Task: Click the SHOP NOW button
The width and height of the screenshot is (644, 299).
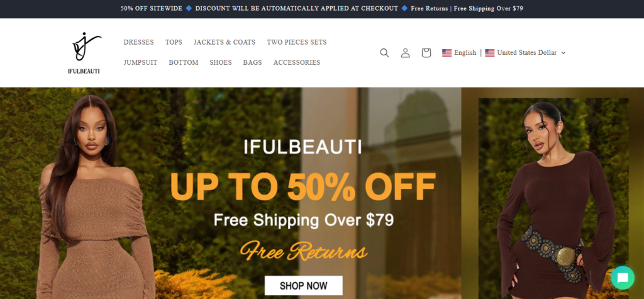Action: pos(304,285)
